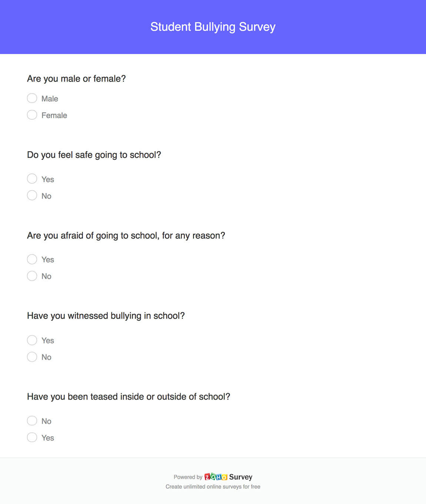
Task: Select Male for the gender question
Action: pos(32,98)
